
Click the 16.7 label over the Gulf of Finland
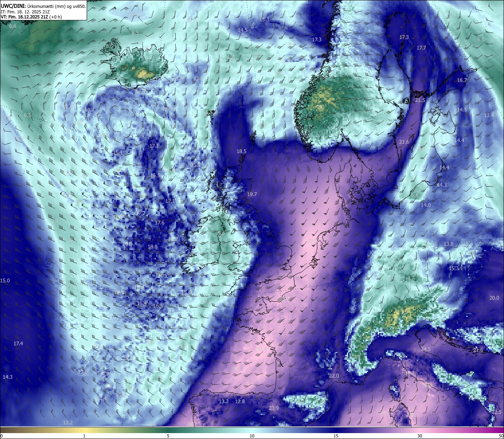coord(462,80)
